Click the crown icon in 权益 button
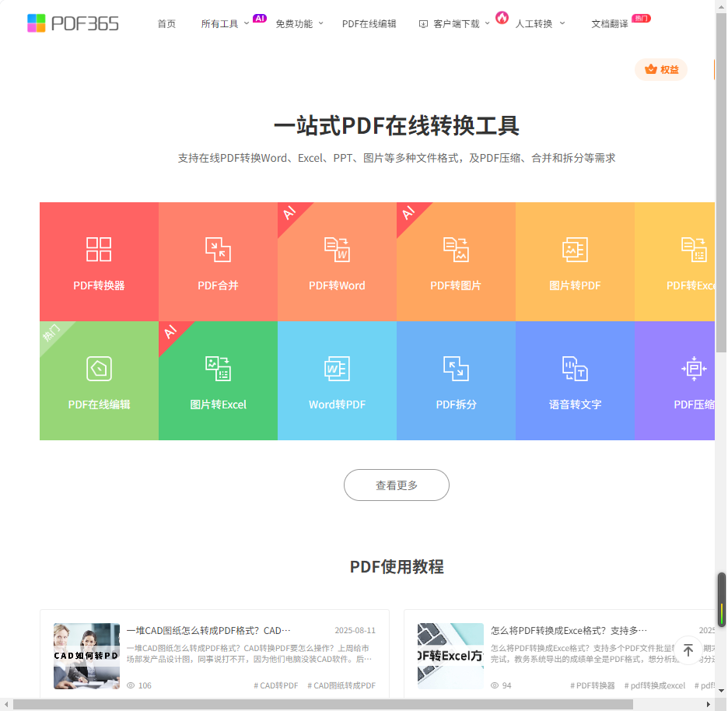Viewport: 728px width, 711px height. [x=650, y=69]
